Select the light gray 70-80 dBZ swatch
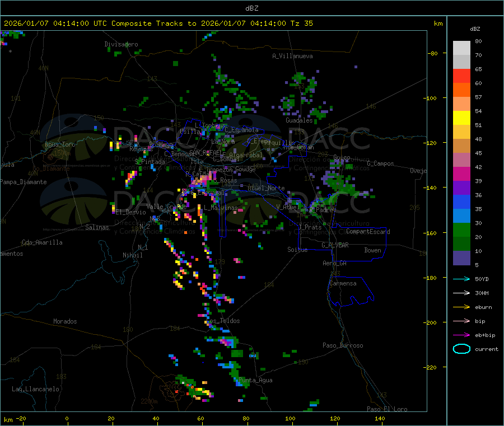 [461, 48]
